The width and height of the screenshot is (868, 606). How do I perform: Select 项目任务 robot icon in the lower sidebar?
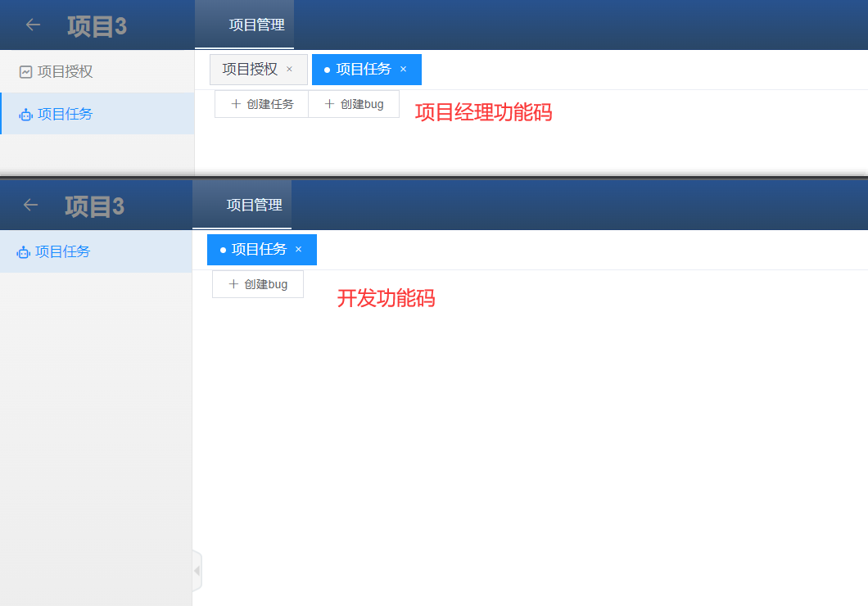click(24, 252)
